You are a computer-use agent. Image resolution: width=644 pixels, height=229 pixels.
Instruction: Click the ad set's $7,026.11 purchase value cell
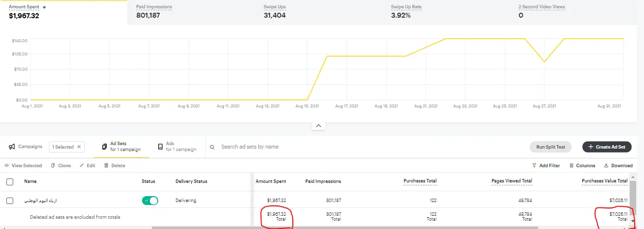tap(619, 201)
